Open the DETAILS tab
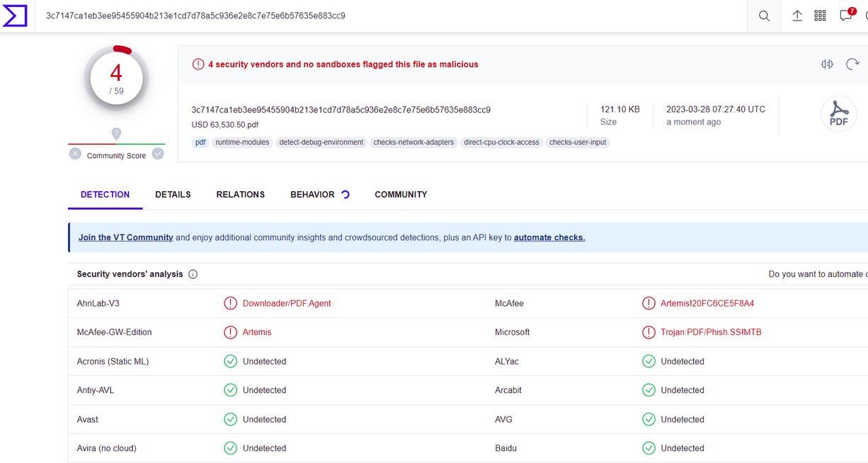The height and width of the screenshot is (463, 868). coord(173,195)
